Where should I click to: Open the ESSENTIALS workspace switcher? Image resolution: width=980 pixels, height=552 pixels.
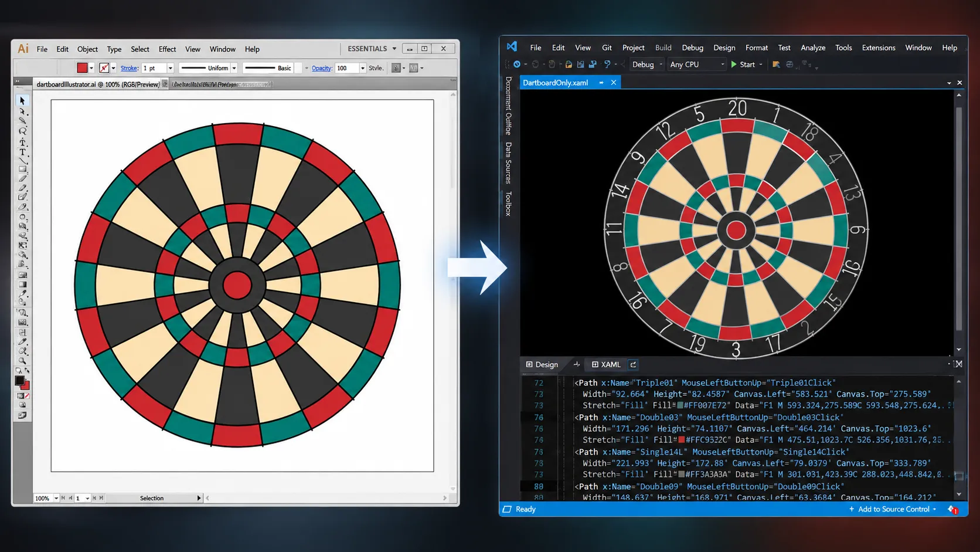(372, 49)
